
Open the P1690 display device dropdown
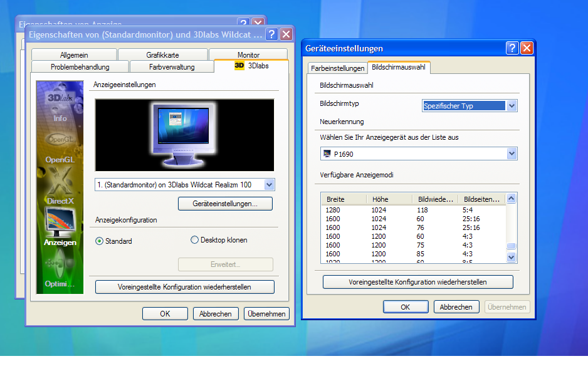(512, 154)
